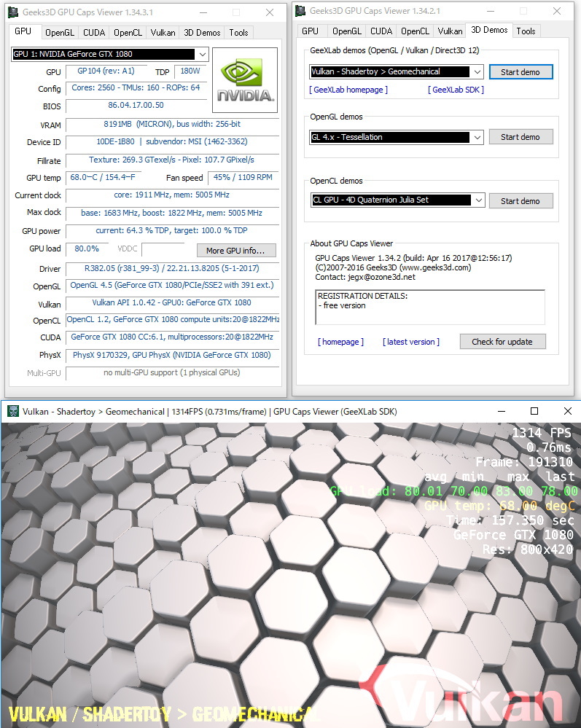The height and width of the screenshot is (728, 581).
Task: Start the OpenGL Tessellation demo
Action: tap(520, 137)
